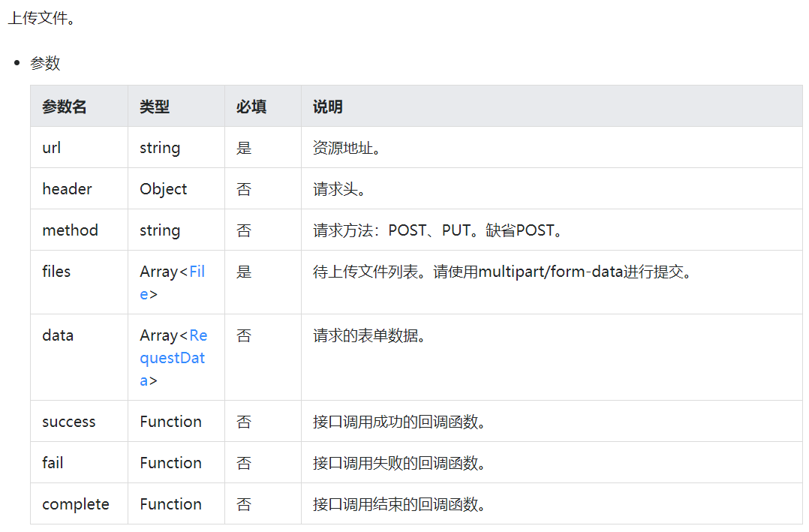Click 'string' type in the url row

coord(160,148)
